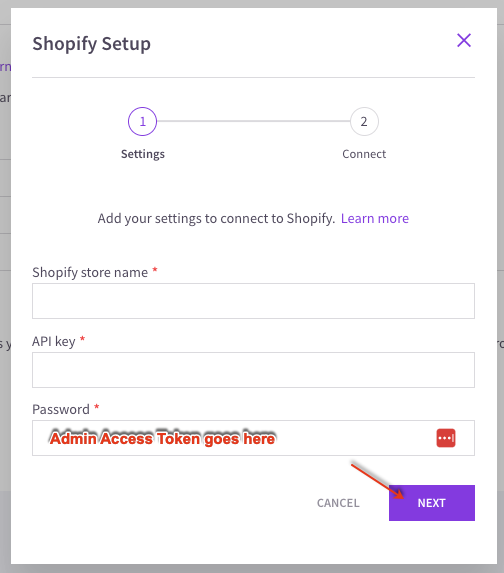
Task: Click the step 2 circle indicator
Action: pyautogui.click(x=364, y=121)
